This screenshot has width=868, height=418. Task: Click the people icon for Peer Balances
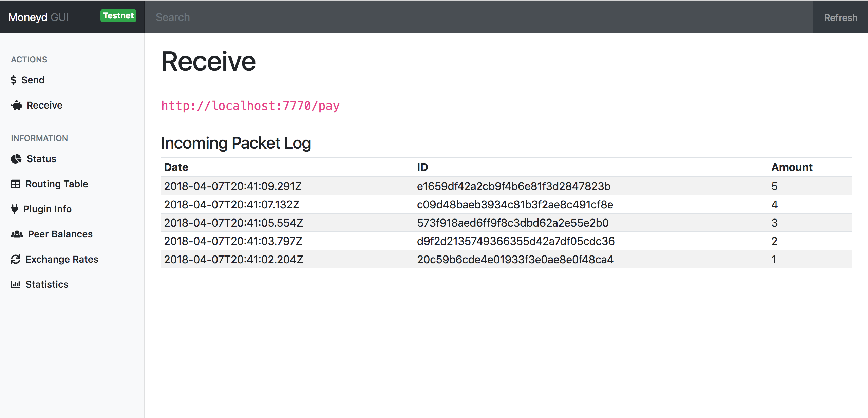coord(17,234)
